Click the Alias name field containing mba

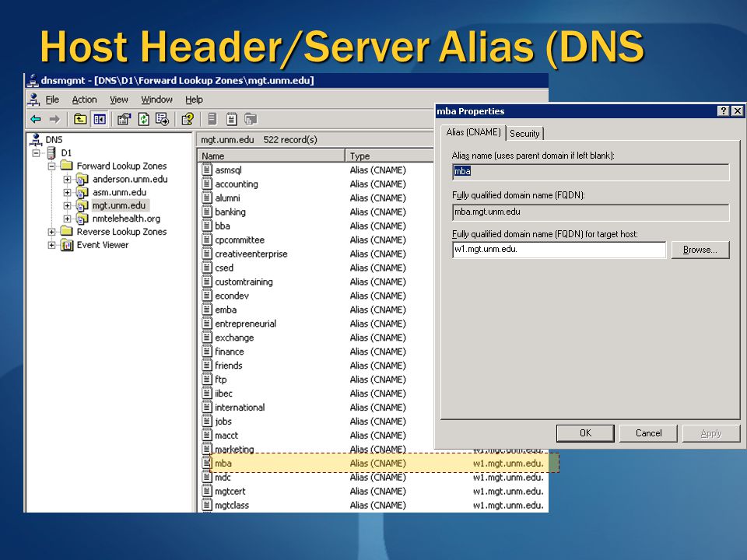(x=591, y=172)
